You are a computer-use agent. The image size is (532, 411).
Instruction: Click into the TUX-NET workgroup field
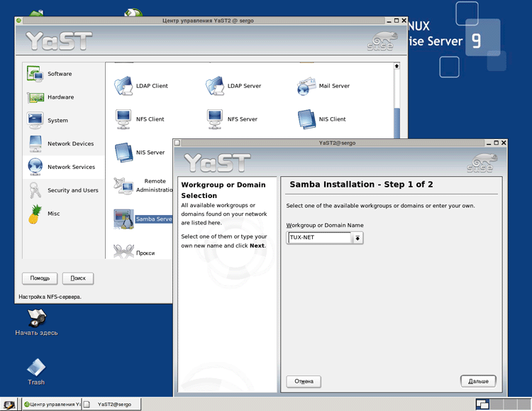click(319, 237)
